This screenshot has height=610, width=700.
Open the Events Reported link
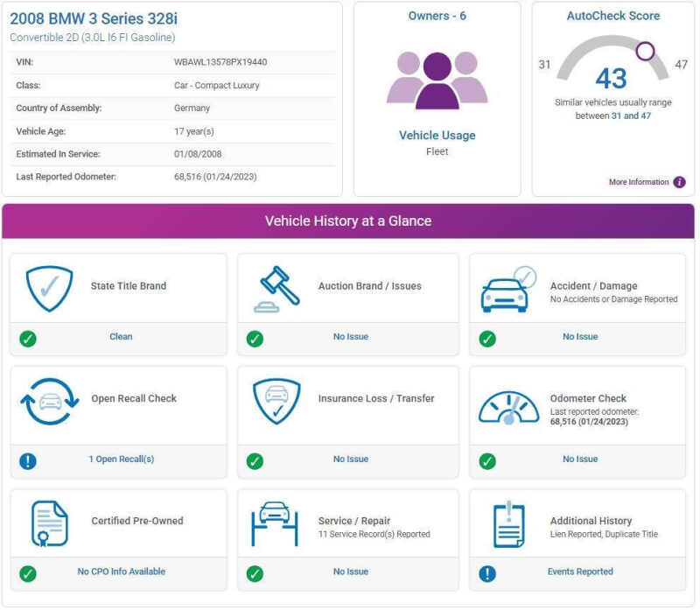580,572
